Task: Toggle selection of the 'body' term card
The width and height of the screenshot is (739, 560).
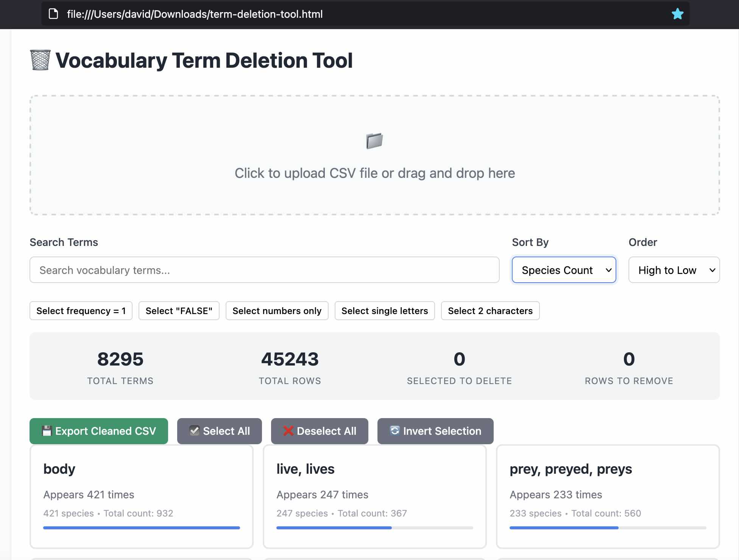Action: click(141, 496)
